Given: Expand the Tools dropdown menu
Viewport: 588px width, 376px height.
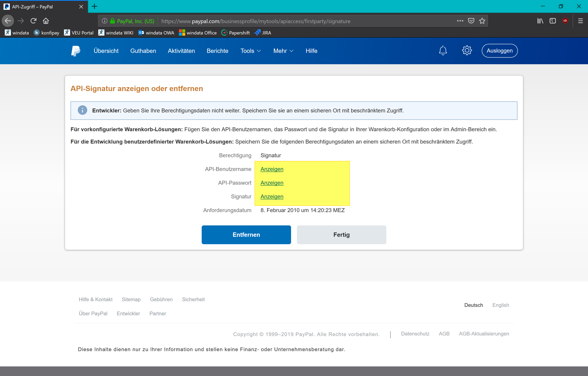Looking at the screenshot, I should coord(250,51).
